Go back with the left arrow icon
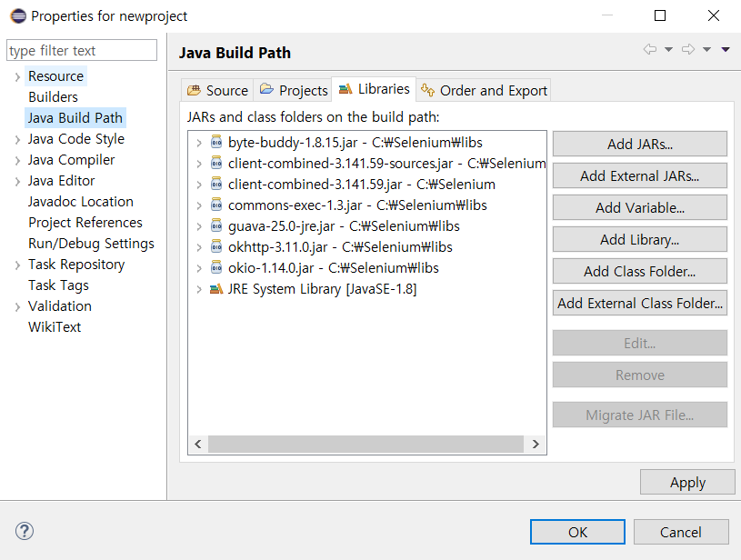The image size is (741, 560). pos(650,49)
